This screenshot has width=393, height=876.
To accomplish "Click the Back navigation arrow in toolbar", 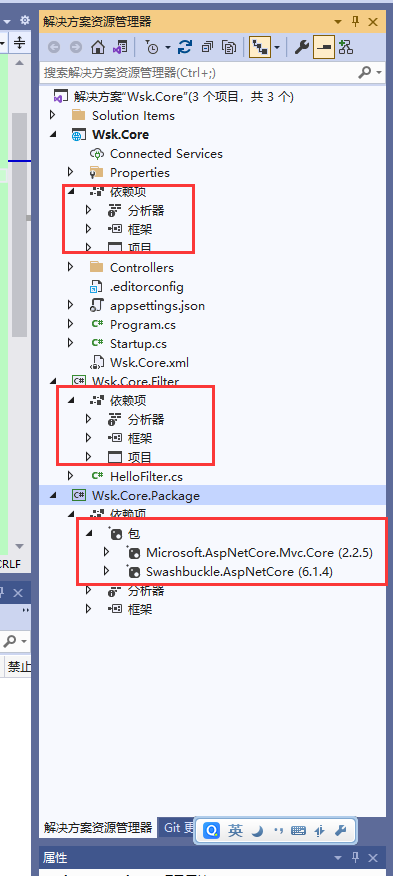I will click(54, 47).
